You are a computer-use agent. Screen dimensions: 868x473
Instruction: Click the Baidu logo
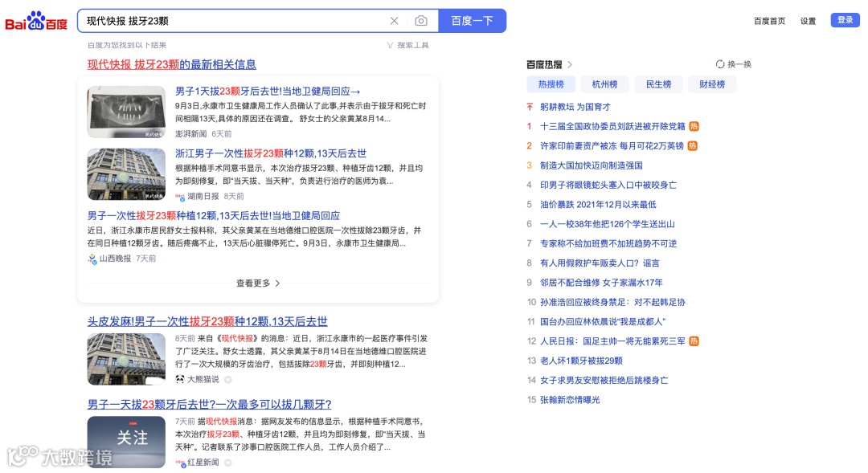click(x=36, y=21)
